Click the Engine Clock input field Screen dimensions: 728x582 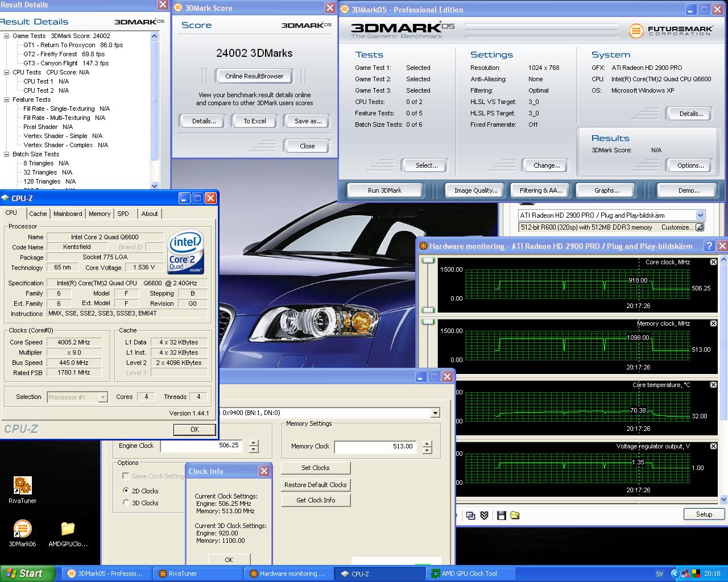click(x=202, y=446)
